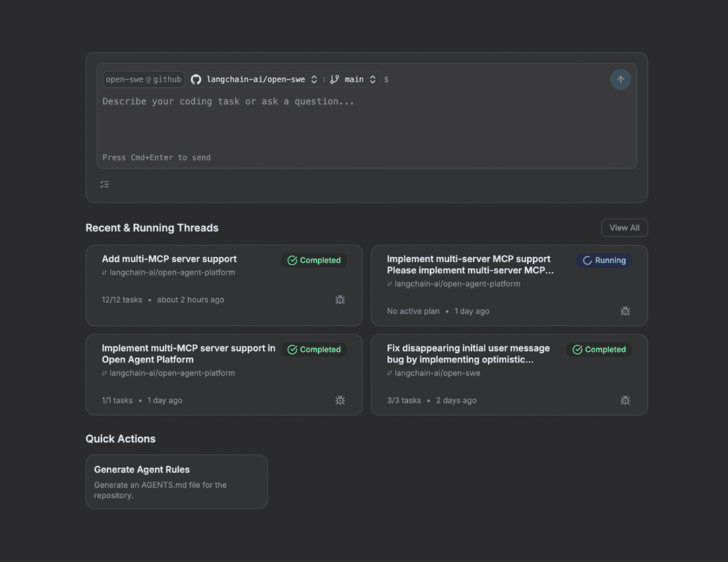Open the Fix disappearing initial user message thread
Screen dimensions: 728x562
(x=510, y=374)
